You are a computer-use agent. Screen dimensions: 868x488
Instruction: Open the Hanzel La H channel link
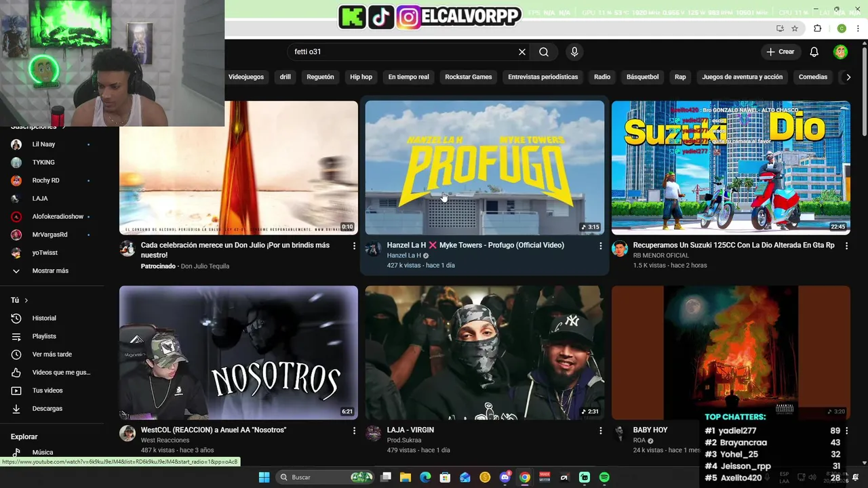404,256
